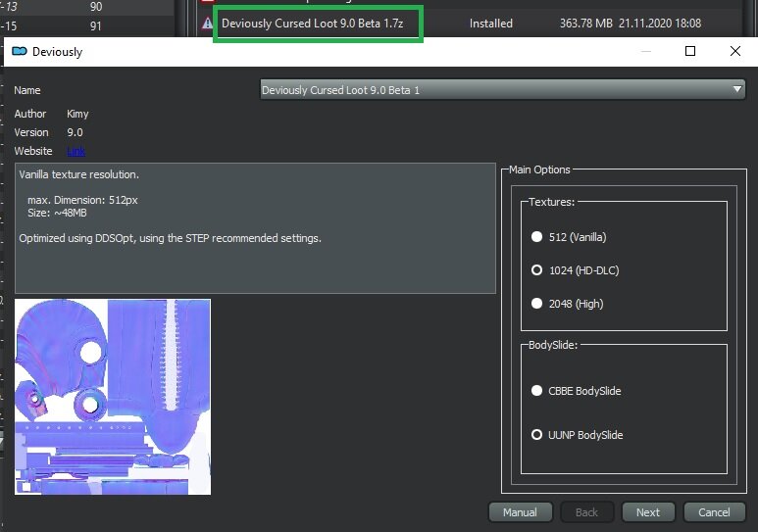
Task: Click the priority value 91 in background list
Action: tap(96, 26)
